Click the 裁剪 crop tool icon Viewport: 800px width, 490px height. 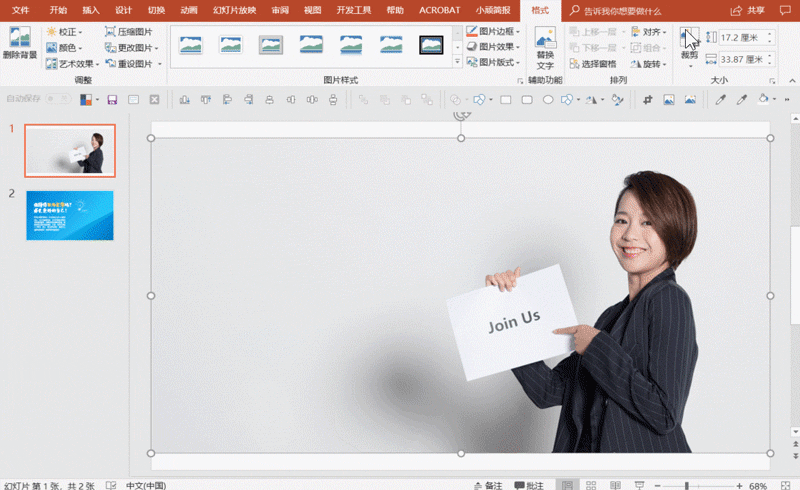coord(689,39)
